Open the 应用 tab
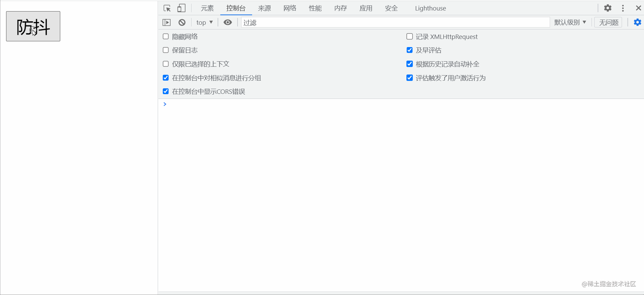 [366, 8]
